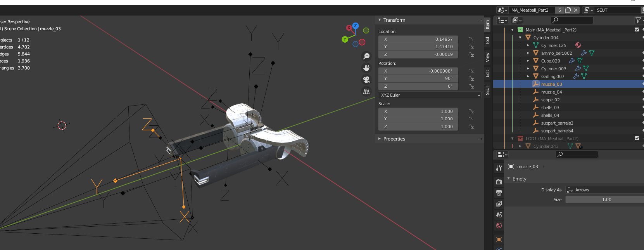
Task: Click the Scale Y value field
Action: [x=418, y=119]
